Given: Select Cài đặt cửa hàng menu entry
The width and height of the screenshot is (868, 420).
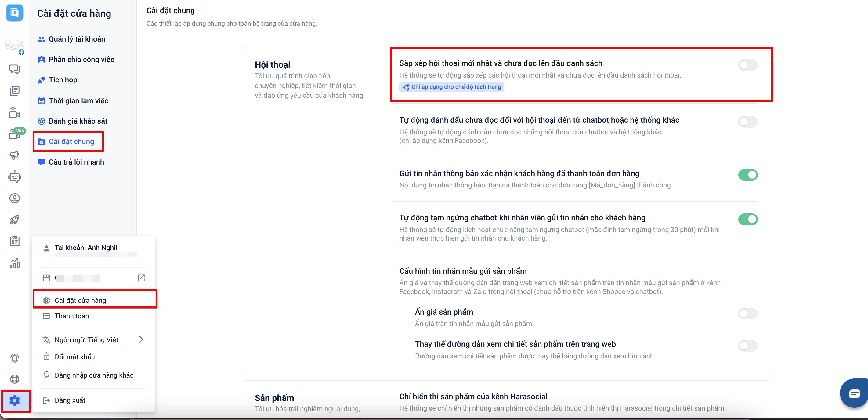Looking at the screenshot, I should (x=80, y=300).
